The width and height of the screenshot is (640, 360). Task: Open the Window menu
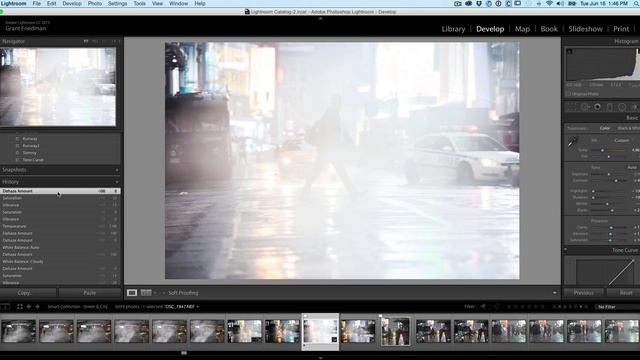178,3
